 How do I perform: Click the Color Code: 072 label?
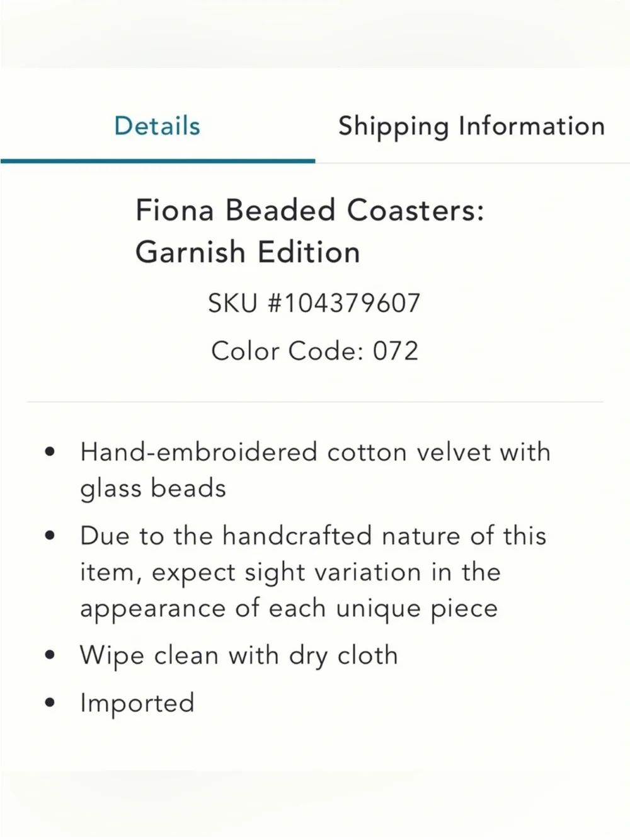click(x=314, y=351)
